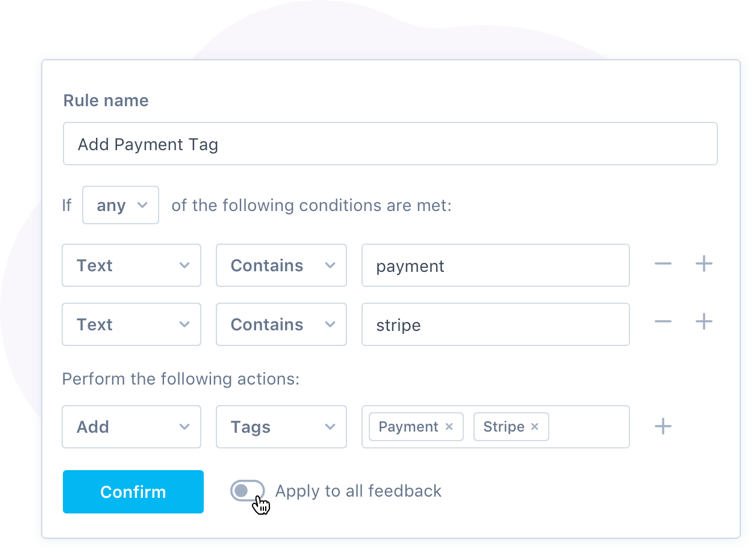Click the Rule name input field
This screenshot has height=553, width=754.
[x=390, y=144]
